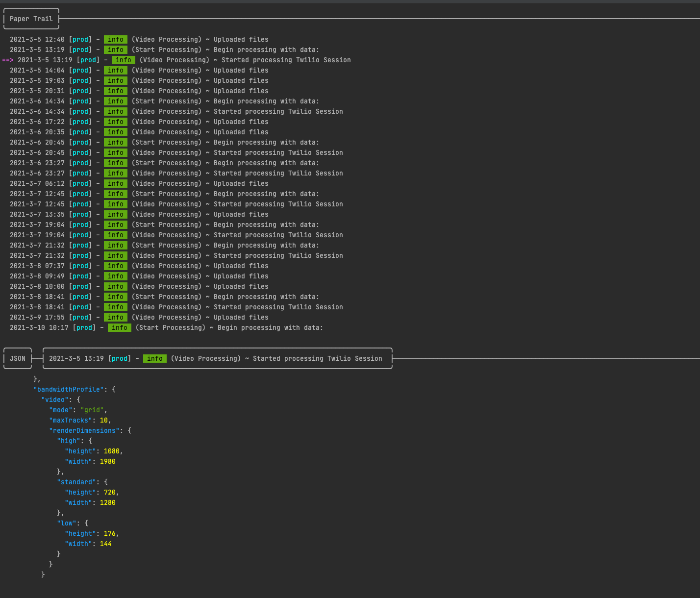Select the 2021-3-5 14:04 Uploaded files row
This screenshot has width=700, height=598.
[x=139, y=70]
